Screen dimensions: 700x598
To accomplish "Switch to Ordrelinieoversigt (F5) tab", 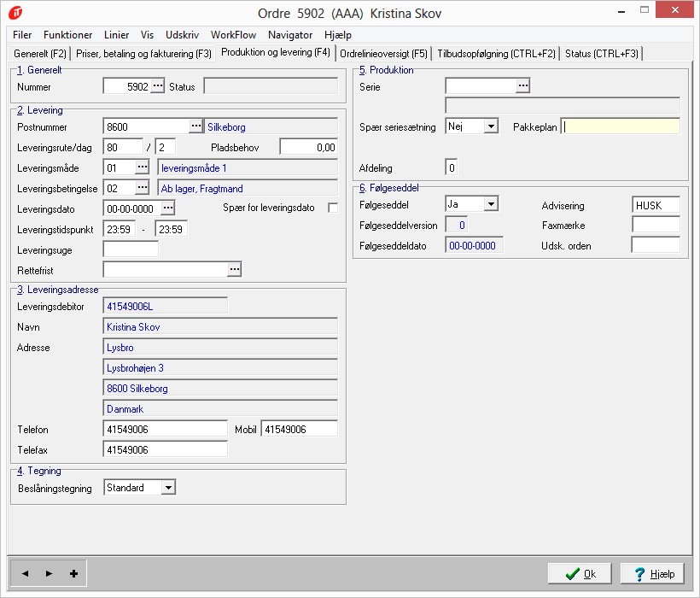I will point(383,53).
